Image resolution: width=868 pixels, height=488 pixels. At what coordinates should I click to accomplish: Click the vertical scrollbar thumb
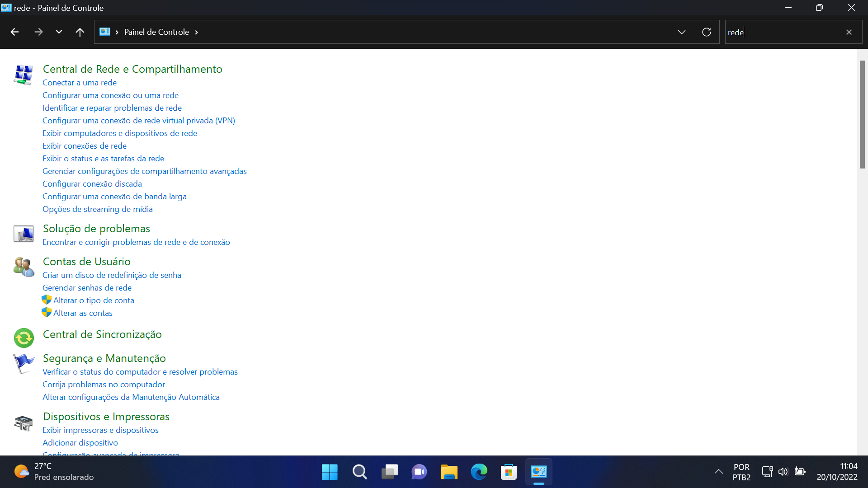862,115
